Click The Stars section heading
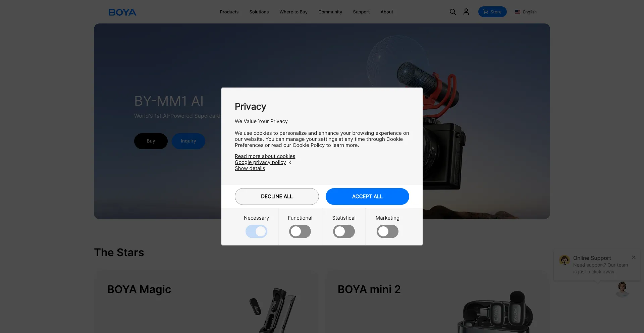The height and width of the screenshot is (333, 644). [119, 253]
